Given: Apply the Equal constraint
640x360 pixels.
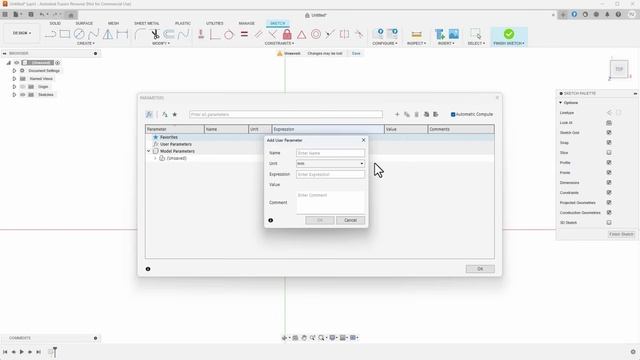Looking at the screenshot, I should coord(244,34).
